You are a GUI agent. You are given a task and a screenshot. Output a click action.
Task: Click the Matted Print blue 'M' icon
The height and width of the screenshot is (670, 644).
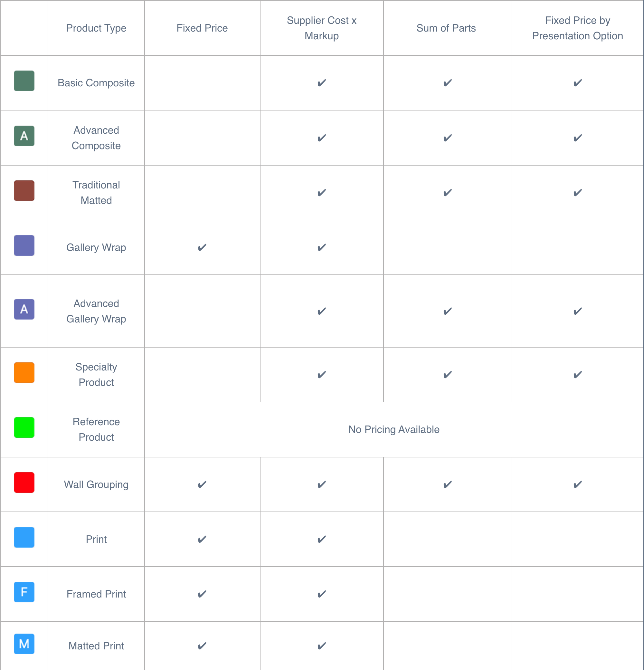tap(24, 644)
